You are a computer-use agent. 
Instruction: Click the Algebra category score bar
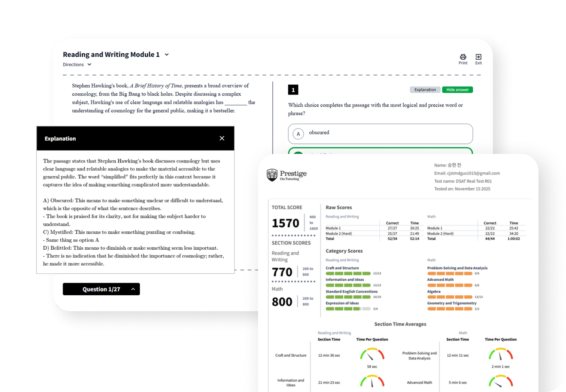pos(450,297)
